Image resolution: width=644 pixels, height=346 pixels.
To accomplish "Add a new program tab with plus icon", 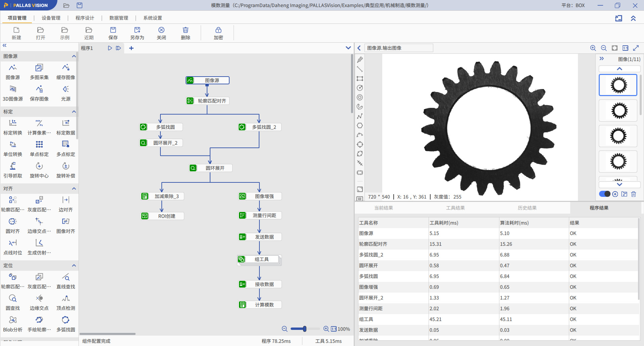I will pos(131,48).
